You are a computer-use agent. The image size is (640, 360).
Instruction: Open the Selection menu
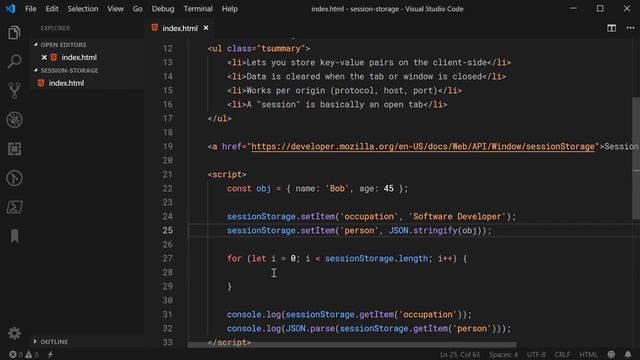[83, 9]
